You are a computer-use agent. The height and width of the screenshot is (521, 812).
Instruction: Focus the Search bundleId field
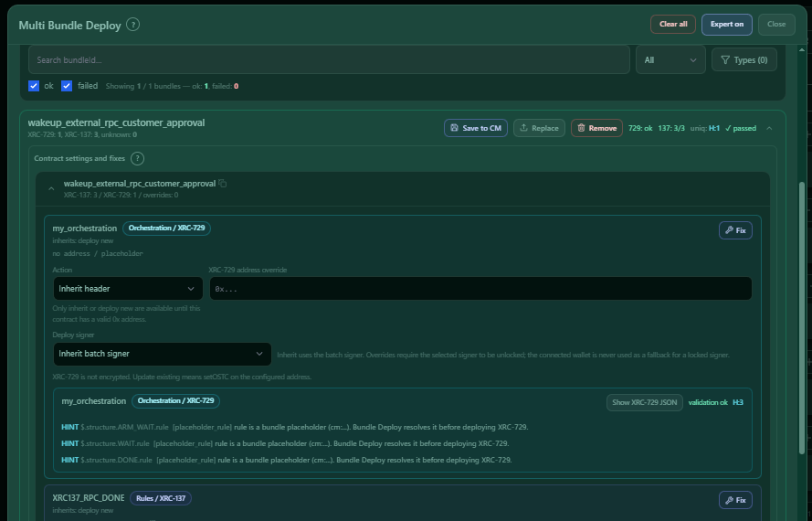(329, 59)
